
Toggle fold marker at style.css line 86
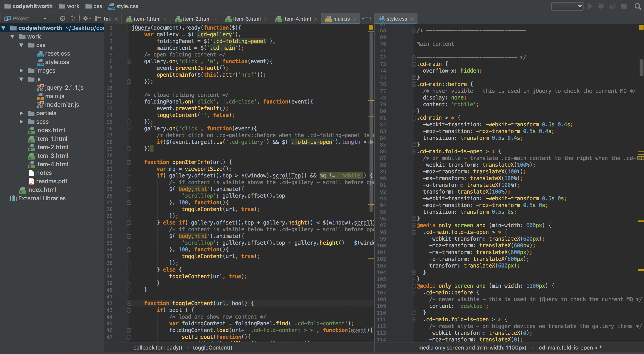click(414, 151)
